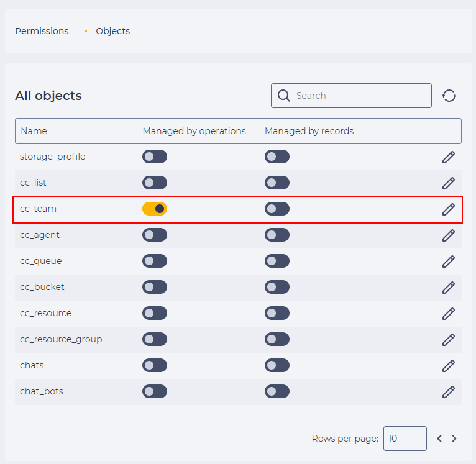Select the Objects breadcrumb item
Image resolution: width=476 pixels, height=464 pixels.
coord(112,31)
